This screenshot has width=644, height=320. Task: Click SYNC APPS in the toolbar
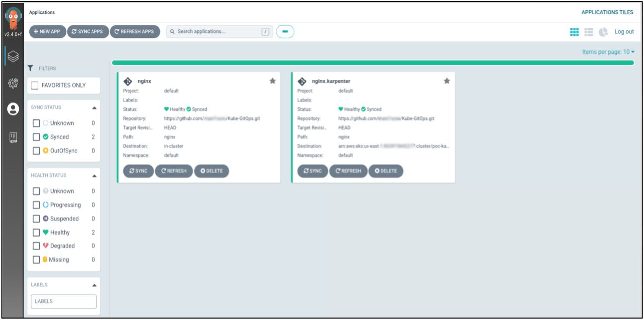88,32
